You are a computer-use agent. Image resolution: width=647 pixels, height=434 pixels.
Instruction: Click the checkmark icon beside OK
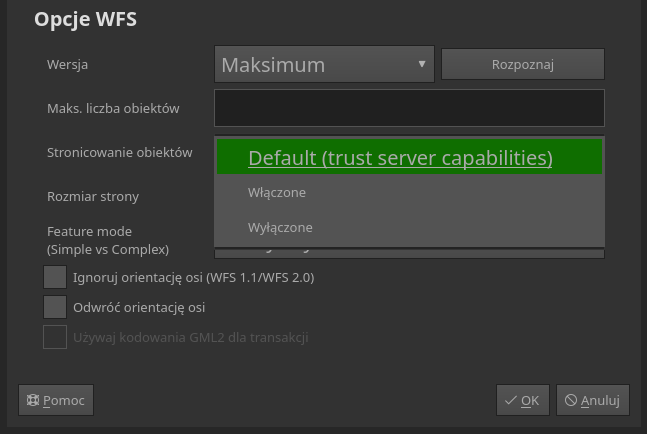point(510,400)
